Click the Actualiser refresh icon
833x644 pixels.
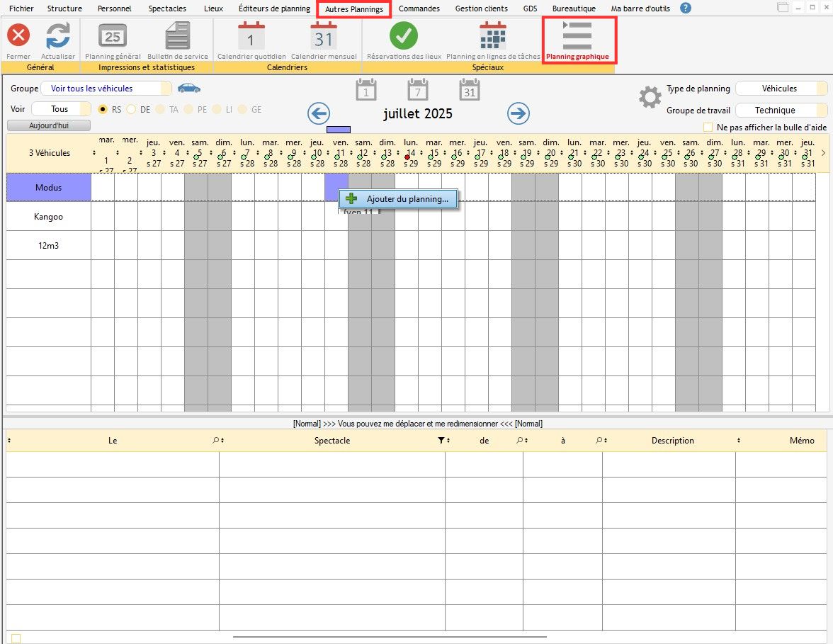point(57,36)
